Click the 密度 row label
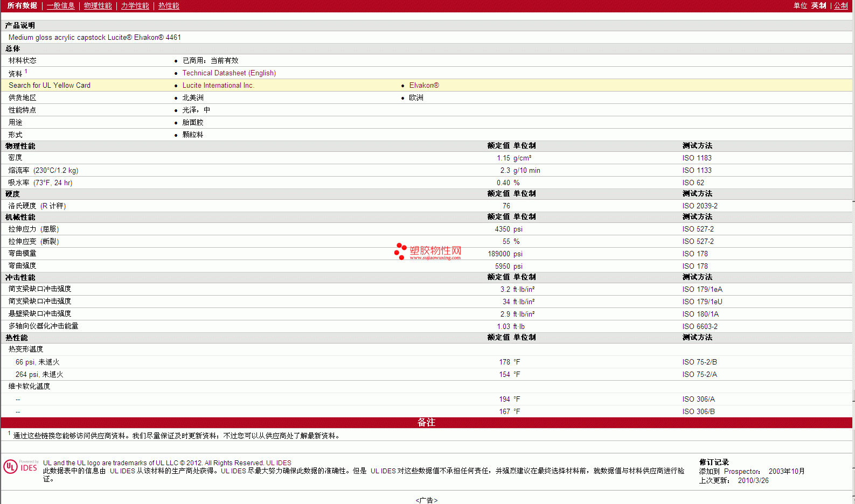855x504 pixels. point(15,158)
